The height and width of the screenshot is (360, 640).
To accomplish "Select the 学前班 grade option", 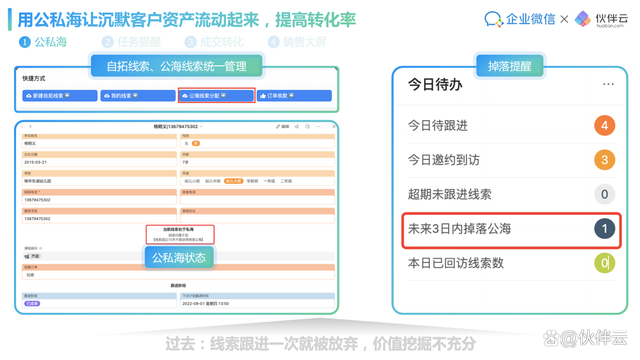I will point(253,181).
